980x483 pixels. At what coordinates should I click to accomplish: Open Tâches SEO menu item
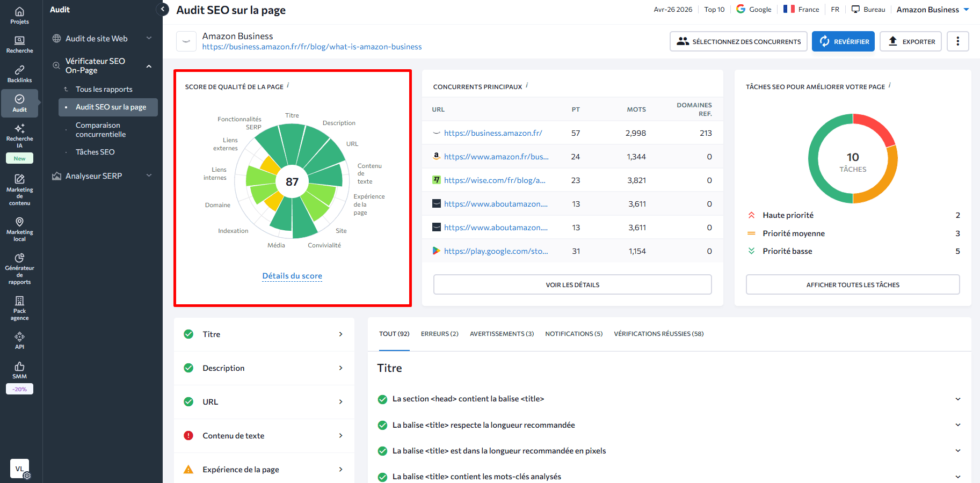(95, 152)
